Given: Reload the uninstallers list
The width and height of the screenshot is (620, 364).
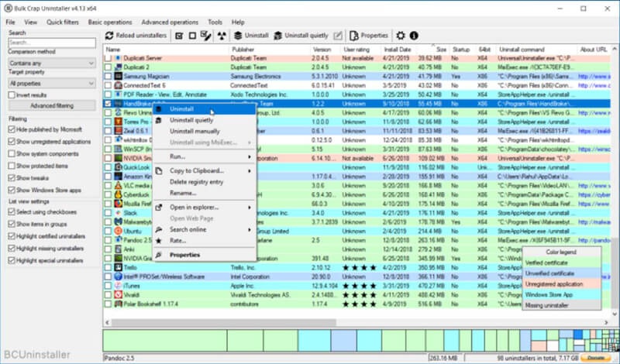Looking at the screenshot, I should coord(136,36).
